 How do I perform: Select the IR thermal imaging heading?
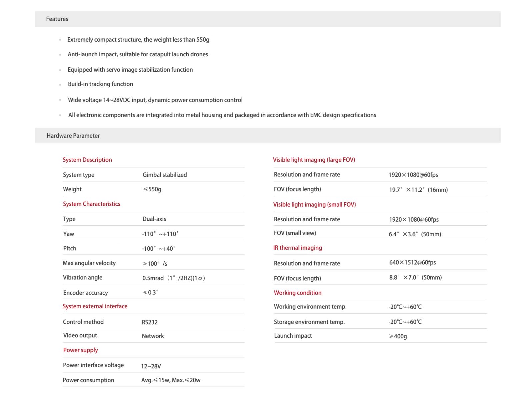pos(298,248)
